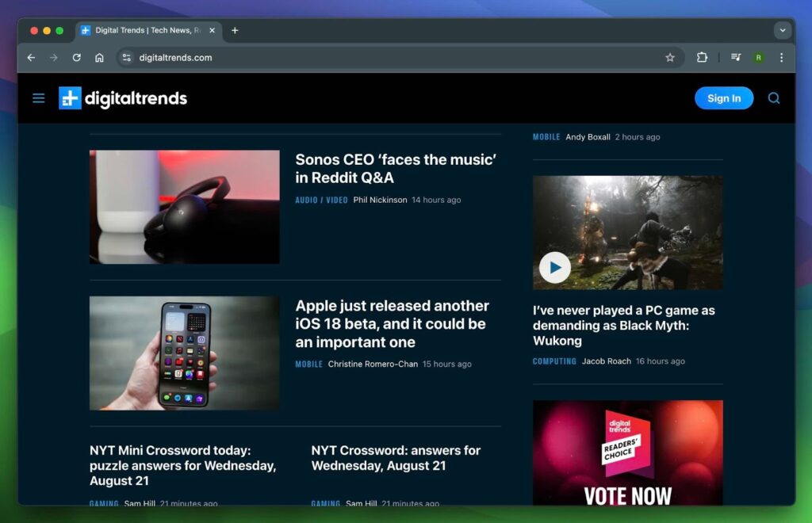812x523 pixels.
Task: Play the Black Myth: Wukong video
Action: [554, 268]
